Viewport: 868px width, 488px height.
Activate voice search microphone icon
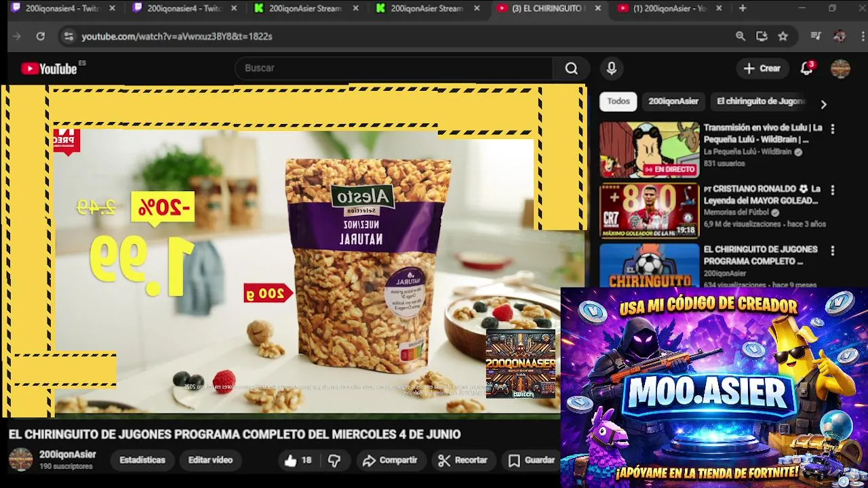[612, 68]
